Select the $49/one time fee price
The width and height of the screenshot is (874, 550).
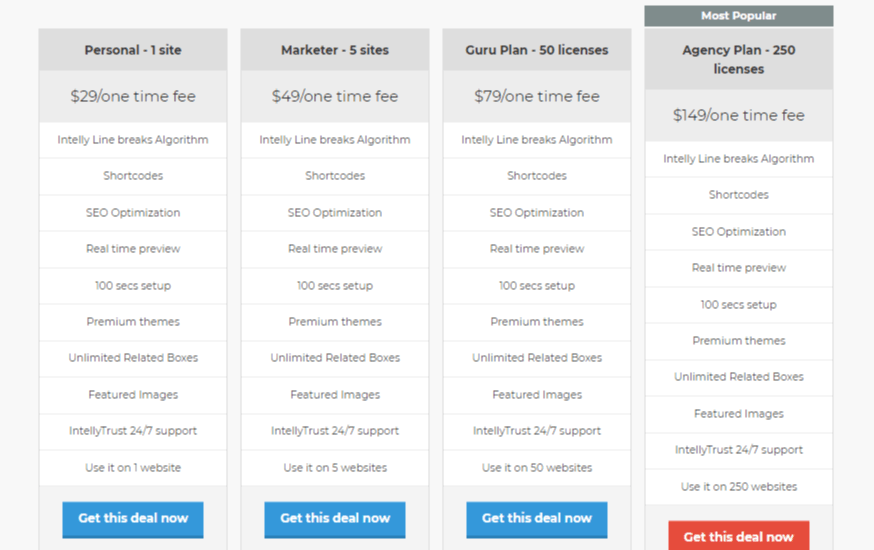tap(335, 97)
